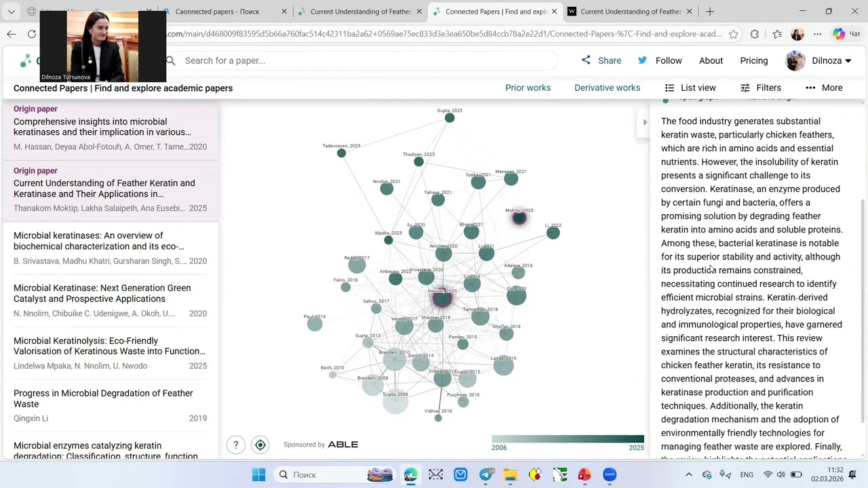The height and width of the screenshot is (488, 868).
Task: Click the search magnifier icon
Action: 171,60
